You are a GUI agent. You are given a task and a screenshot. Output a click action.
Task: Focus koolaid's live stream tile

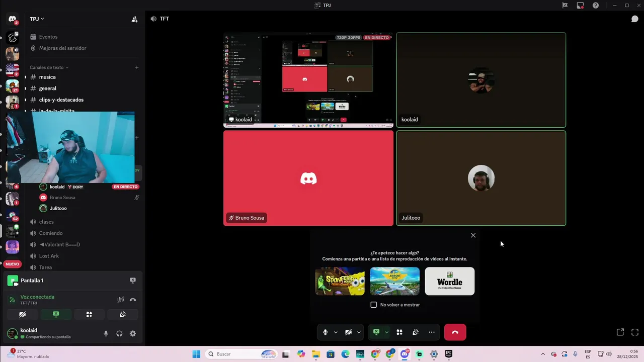(x=308, y=80)
